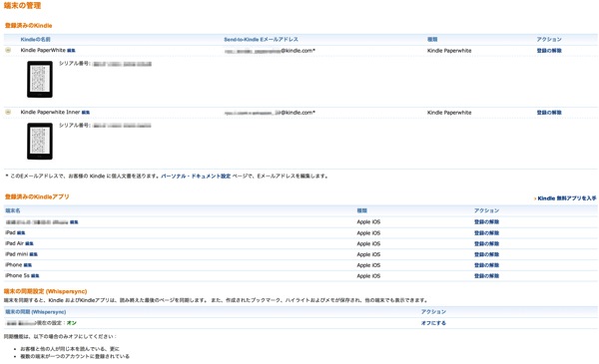Edit the iPad app device name

pos(21,232)
